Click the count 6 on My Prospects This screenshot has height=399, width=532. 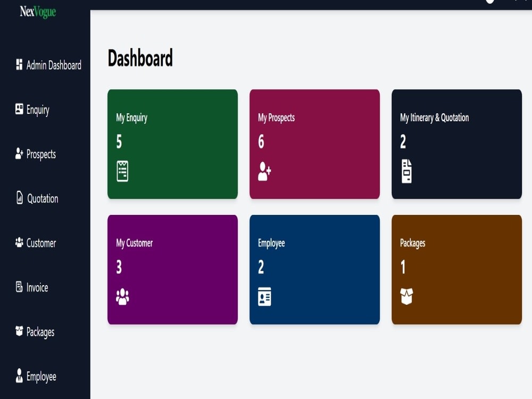[x=261, y=142]
